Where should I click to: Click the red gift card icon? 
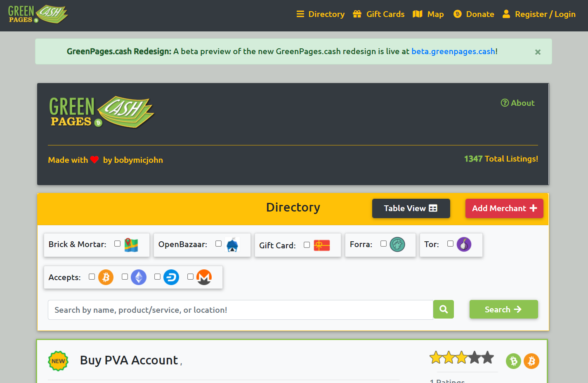coord(322,245)
